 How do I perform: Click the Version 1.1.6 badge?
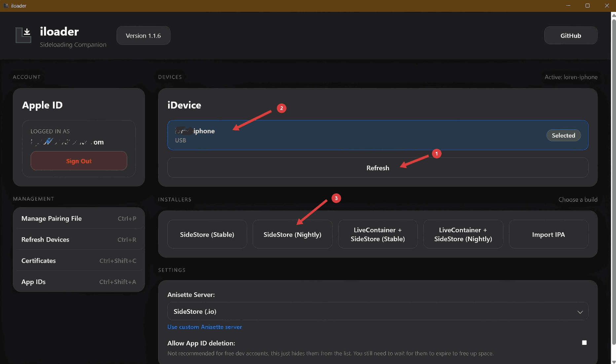pyautogui.click(x=143, y=36)
